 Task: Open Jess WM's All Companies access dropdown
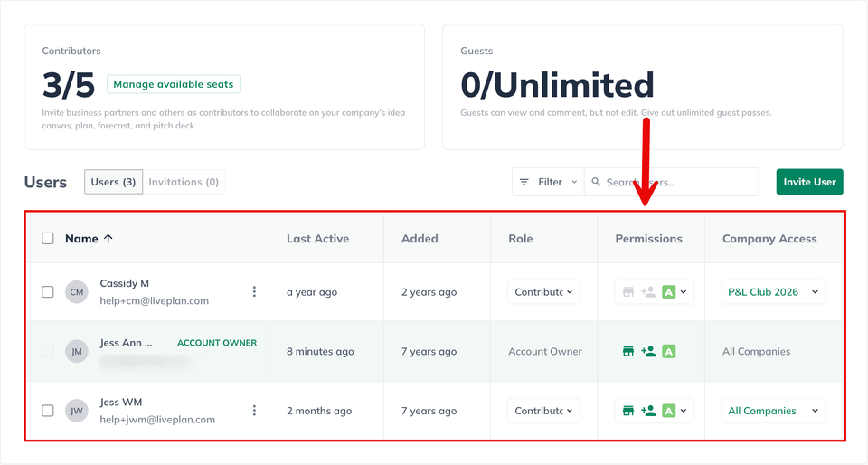(773, 410)
